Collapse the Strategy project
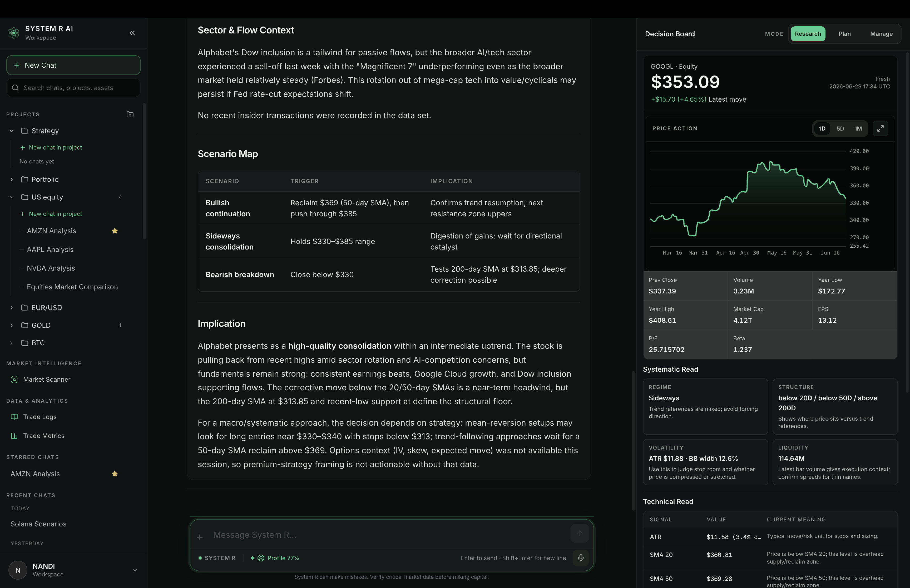 (12, 131)
